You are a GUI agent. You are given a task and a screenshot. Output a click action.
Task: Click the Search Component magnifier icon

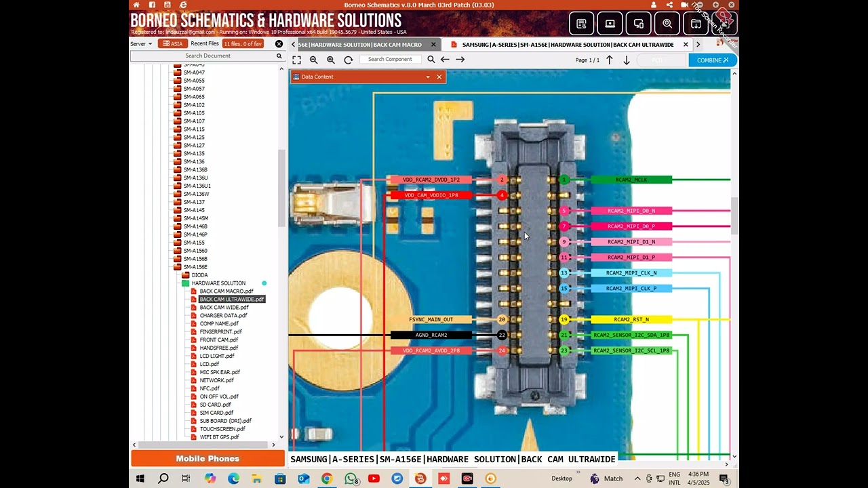click(x=431, y=60)
